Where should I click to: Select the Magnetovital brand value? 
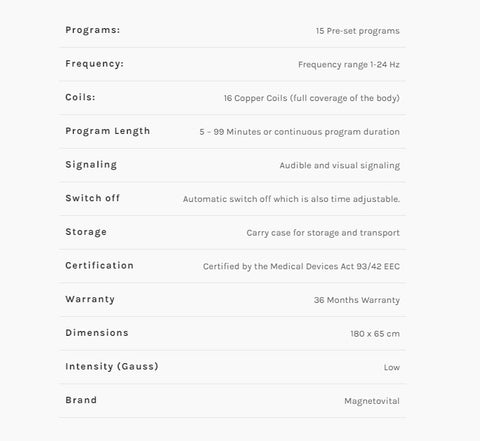tap(372, 401)
